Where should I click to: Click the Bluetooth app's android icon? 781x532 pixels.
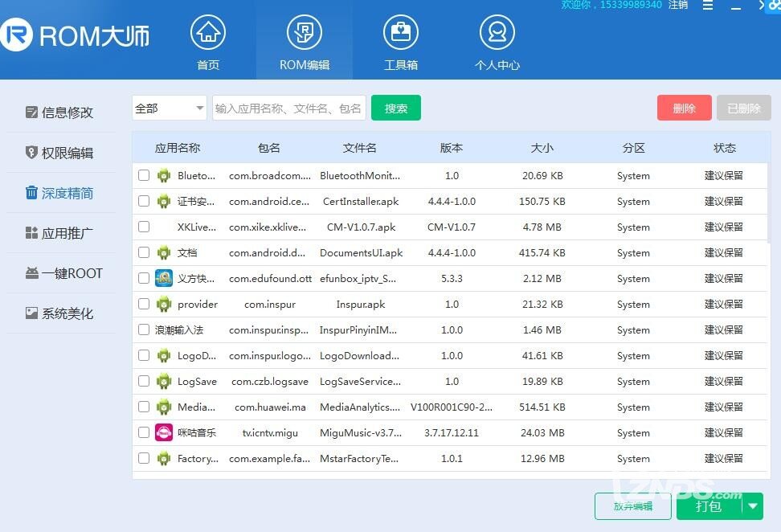click(x=164, y=176)
